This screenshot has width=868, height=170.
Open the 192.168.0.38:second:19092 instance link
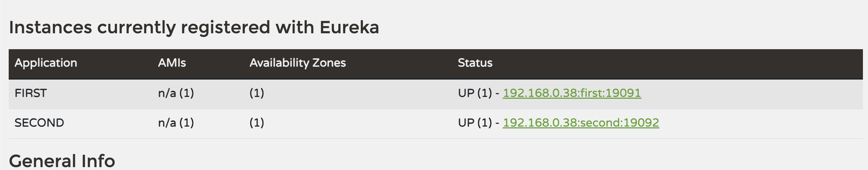pyautogui.click(x=581, y=123)
